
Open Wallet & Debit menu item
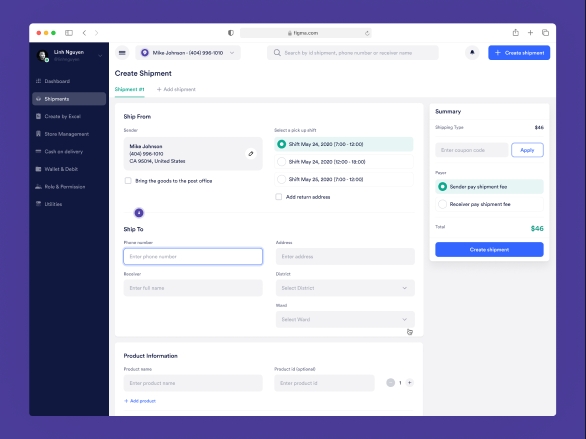click(x=69, y=169)
